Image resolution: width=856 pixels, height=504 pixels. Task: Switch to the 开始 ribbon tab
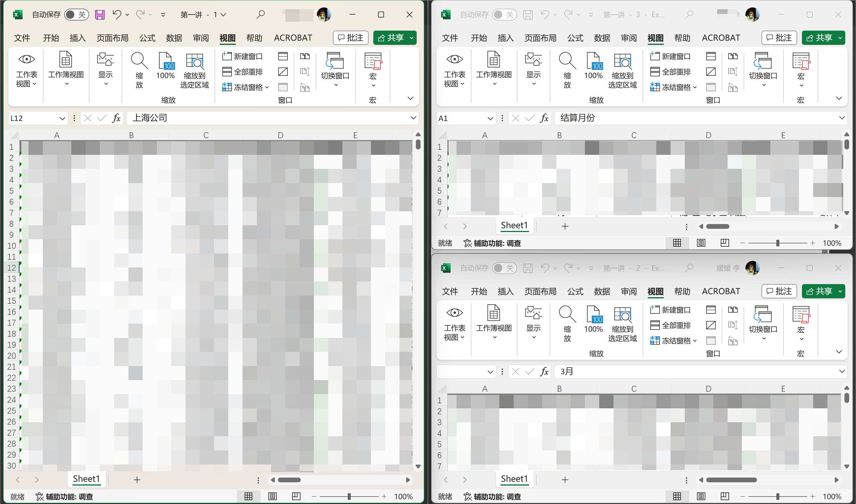point(51,38)
